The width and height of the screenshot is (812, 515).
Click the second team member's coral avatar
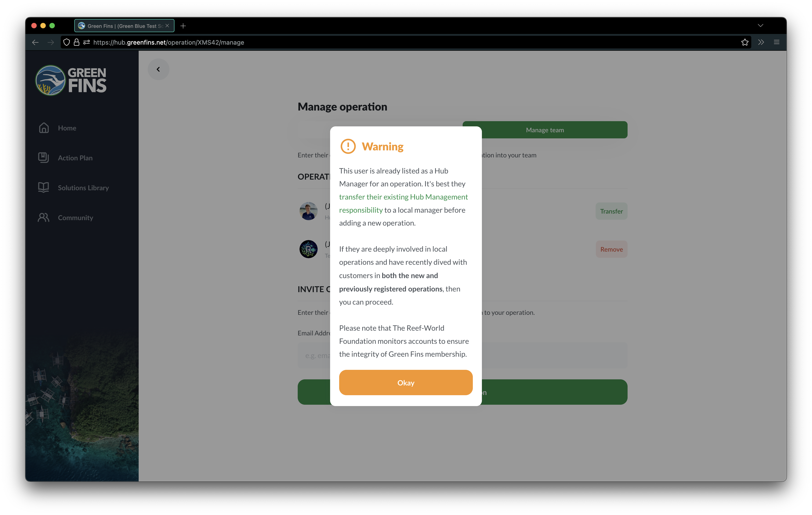tap(308, 249)
